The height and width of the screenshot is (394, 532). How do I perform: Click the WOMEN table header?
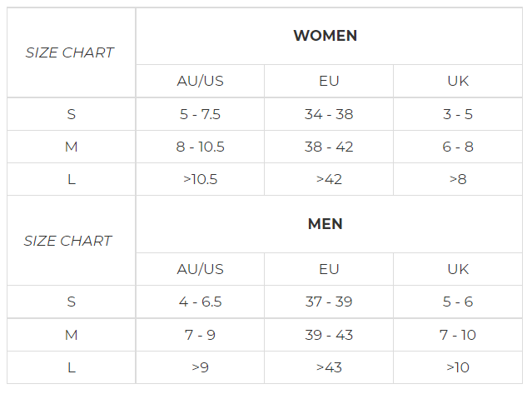325,36
